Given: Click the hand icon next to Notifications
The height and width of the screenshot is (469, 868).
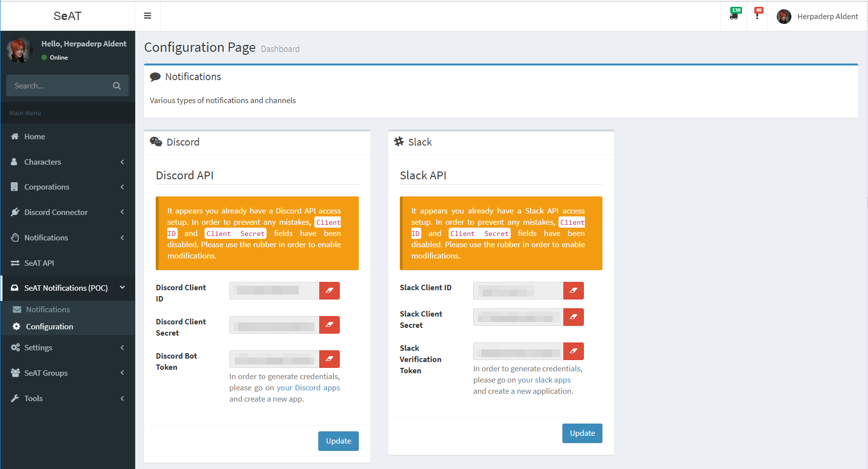Looking at the screenshot, I should click(x=15, y=237).
